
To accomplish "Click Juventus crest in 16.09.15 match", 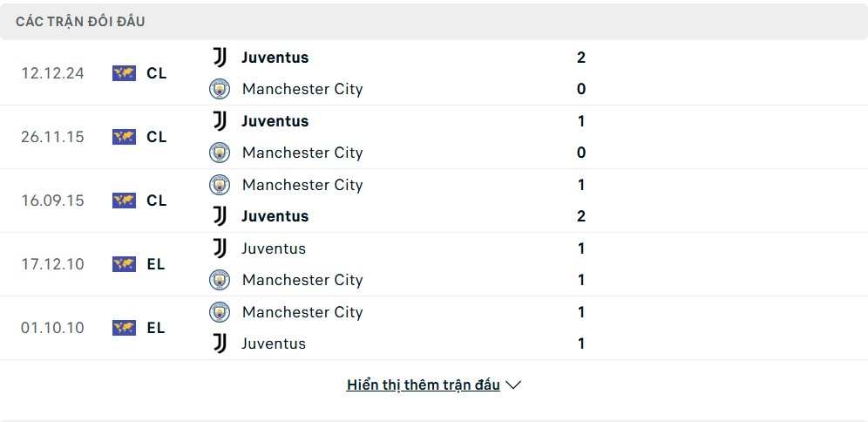I will (x=220, y=216).
